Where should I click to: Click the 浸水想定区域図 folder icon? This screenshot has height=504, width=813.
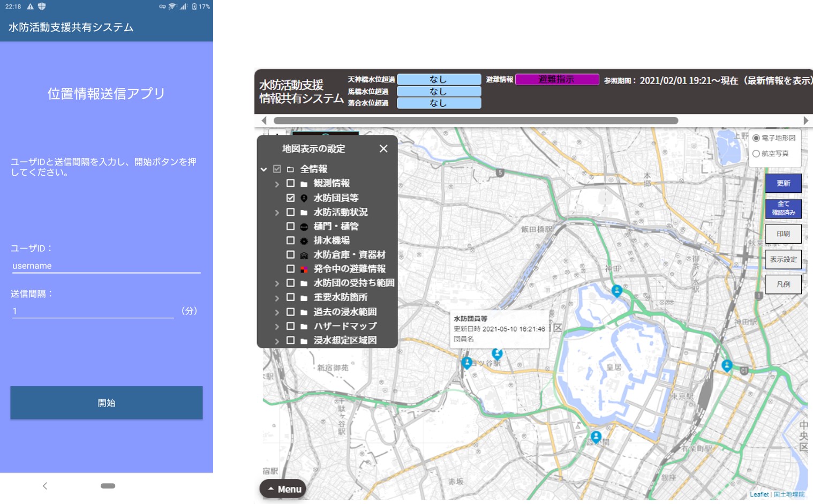pos(304,341)
